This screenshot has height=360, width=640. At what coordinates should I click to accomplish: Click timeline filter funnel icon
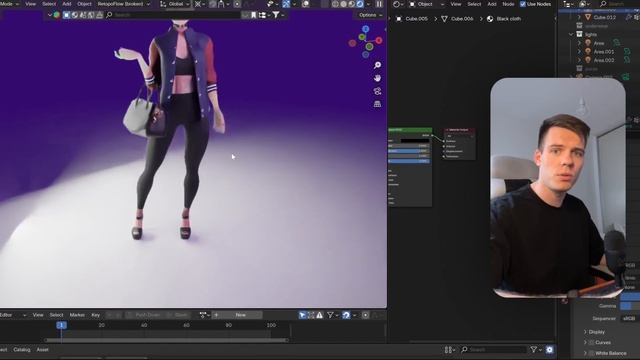tap(331, 315)
